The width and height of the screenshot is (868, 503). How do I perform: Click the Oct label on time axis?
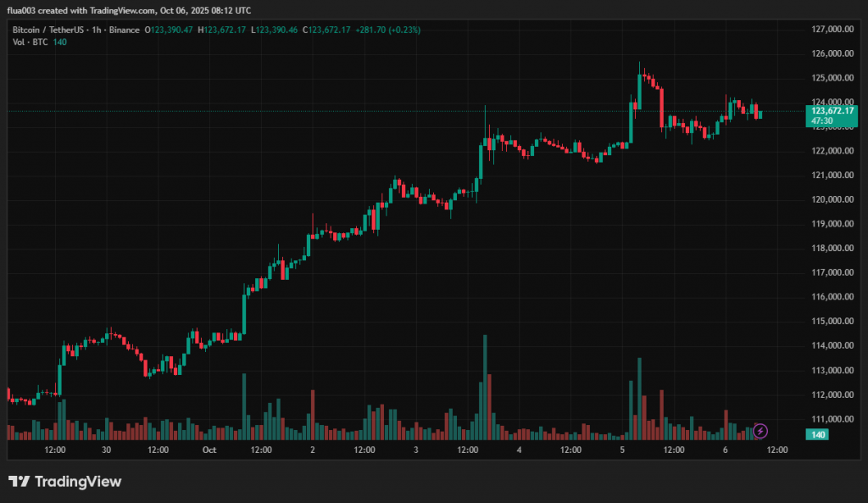pyautogui.click(x=209, y=450)
